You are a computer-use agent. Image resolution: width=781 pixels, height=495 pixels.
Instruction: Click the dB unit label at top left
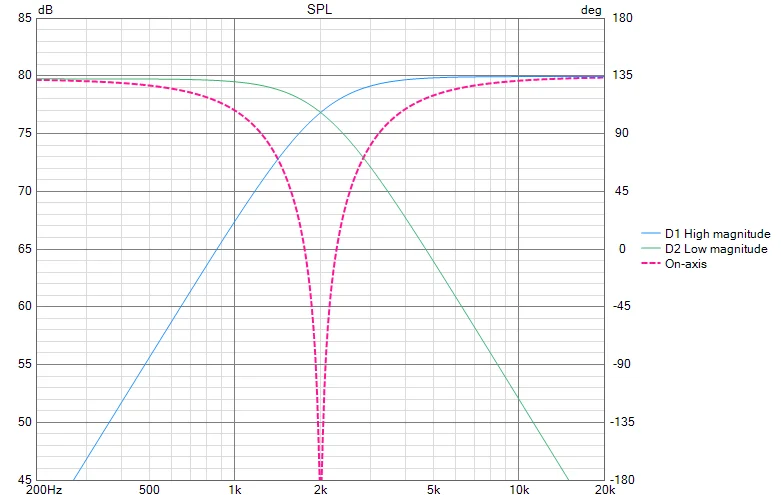click(45, 9)
